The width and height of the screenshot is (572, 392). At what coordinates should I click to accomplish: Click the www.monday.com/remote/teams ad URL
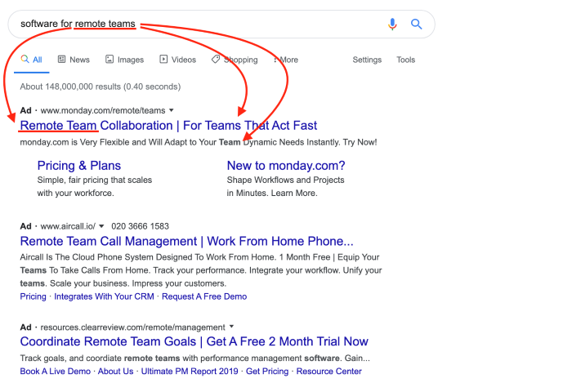tap(103, 110)
